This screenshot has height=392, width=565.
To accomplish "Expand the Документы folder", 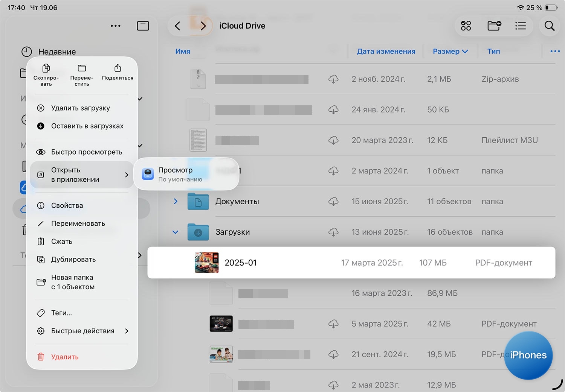I will pyautogui.click(x=175, y=201).
